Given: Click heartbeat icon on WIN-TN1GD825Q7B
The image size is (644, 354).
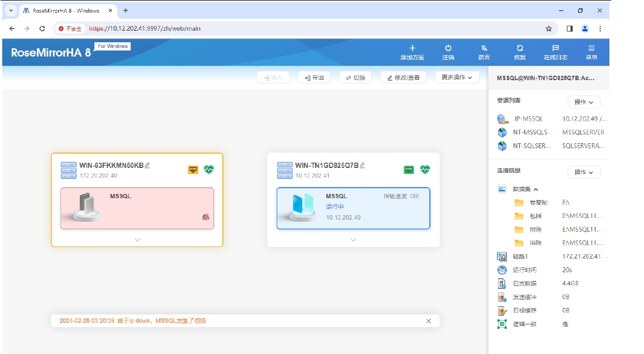Looking at the screenshot, I should pyautogui.click(x=425, y=169).
